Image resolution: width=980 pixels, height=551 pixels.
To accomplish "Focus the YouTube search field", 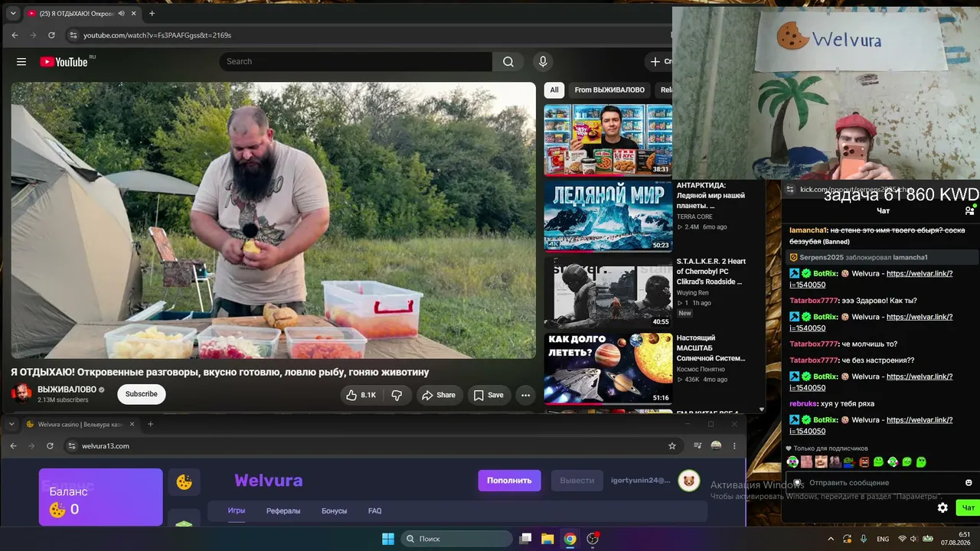I will [356, 62].
